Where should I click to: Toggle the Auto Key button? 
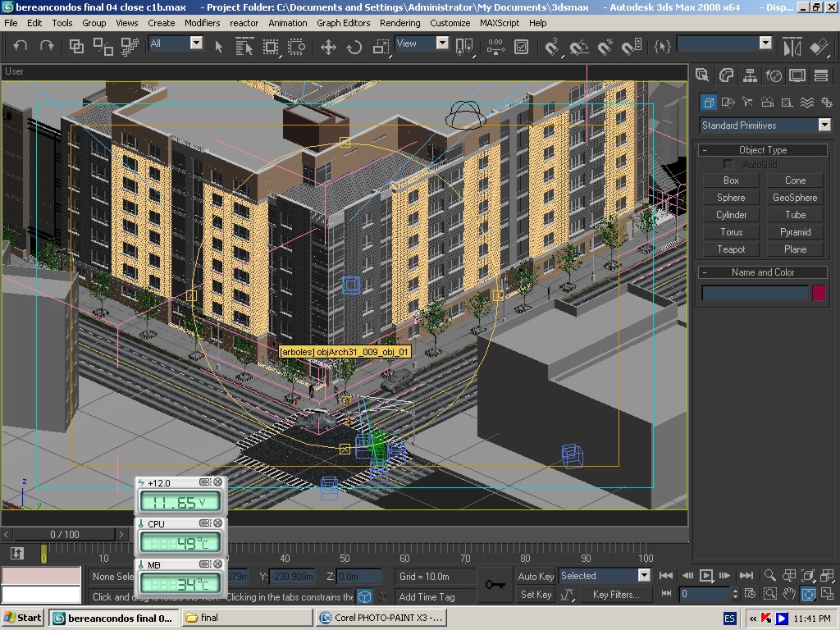point(536,577)
